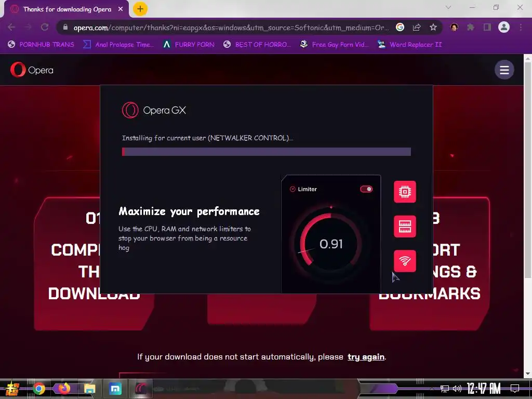
Task: Click the CPU limiter icon
Action: tap(405, 192)
